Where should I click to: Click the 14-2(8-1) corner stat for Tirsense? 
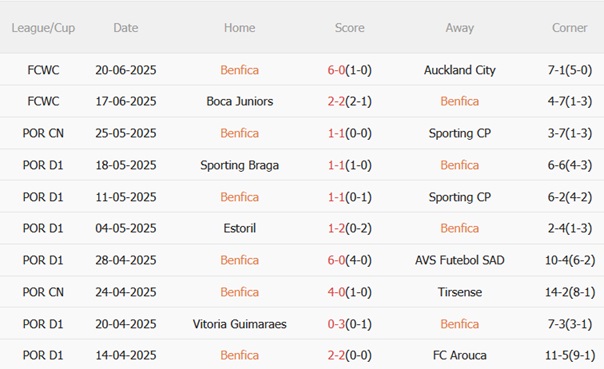570,292
